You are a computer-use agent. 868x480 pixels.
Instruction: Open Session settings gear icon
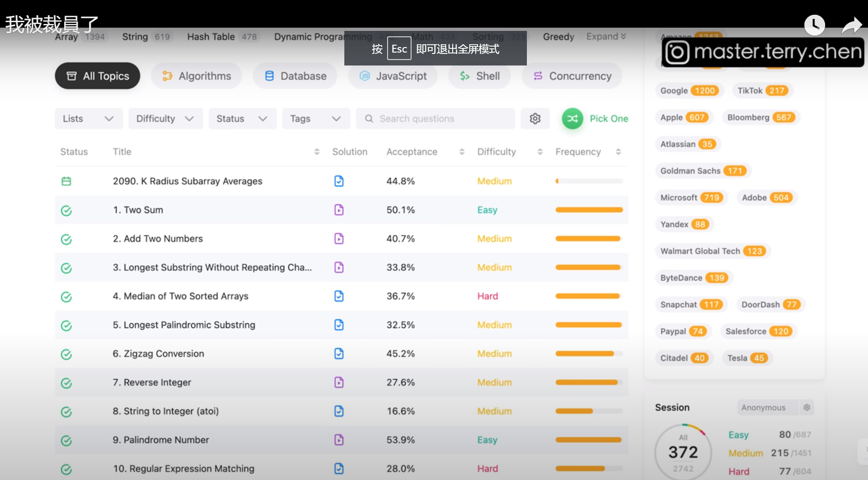[x=807, y=408]
